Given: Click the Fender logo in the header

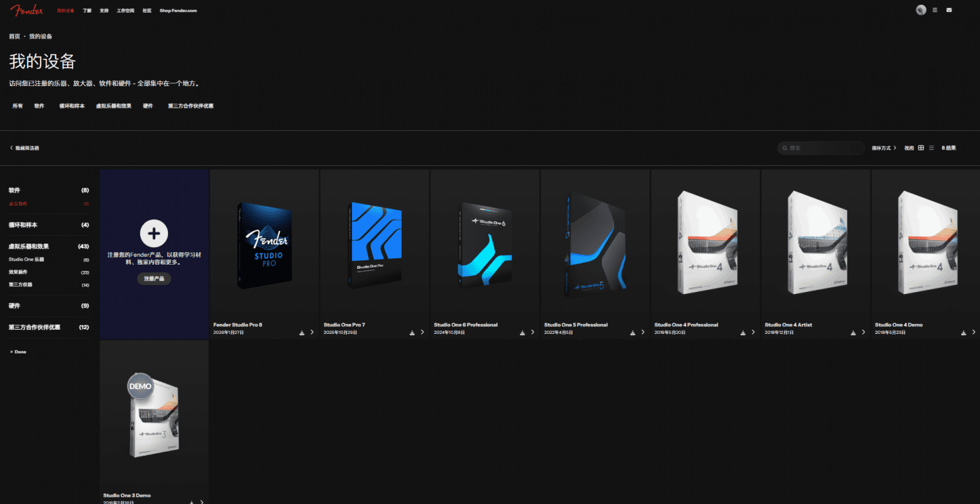Looking at the screenshot, I should click(x=27, y=10).
